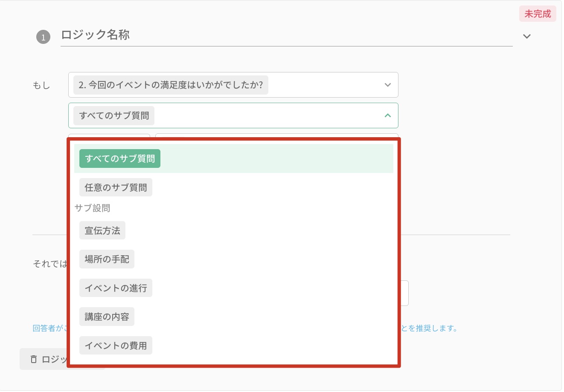Choose 講座の内容 sub-question
This screenshot has height=392, width=564.
[x=107, y=317]
